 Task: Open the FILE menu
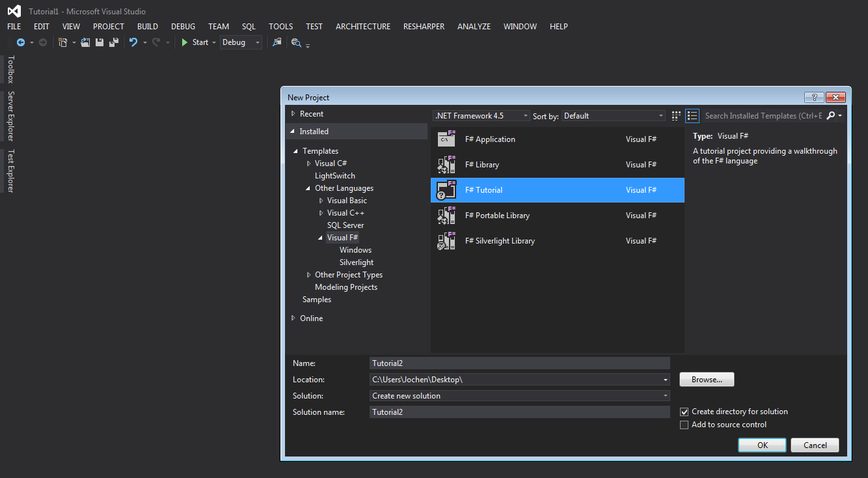coord(14,27)
